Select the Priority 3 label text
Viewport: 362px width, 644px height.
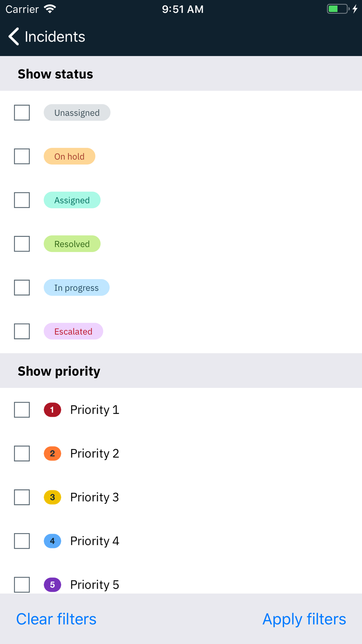(94, 497)
